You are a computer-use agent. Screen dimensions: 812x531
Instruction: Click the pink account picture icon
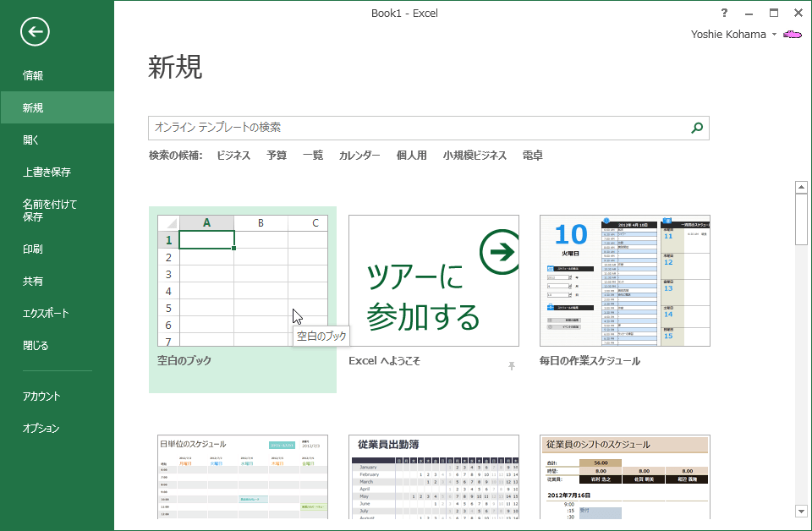coord(793,34)
